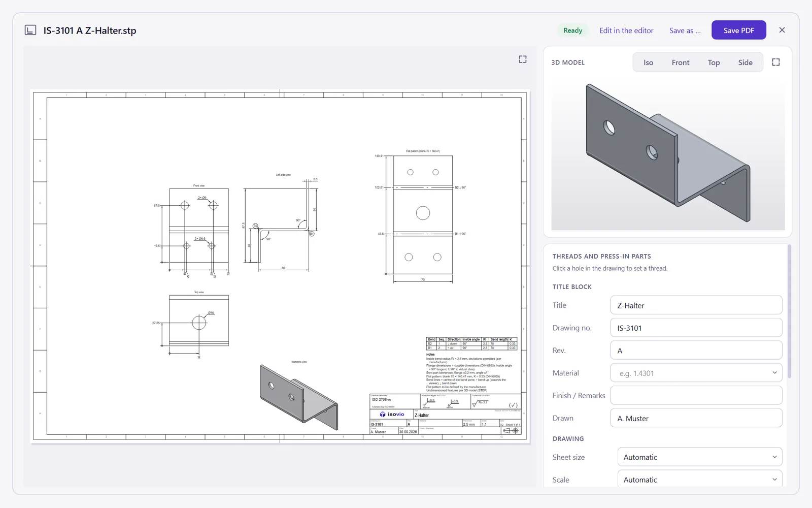Click the isovio logo in title block
812x508 pixels.
392,415
